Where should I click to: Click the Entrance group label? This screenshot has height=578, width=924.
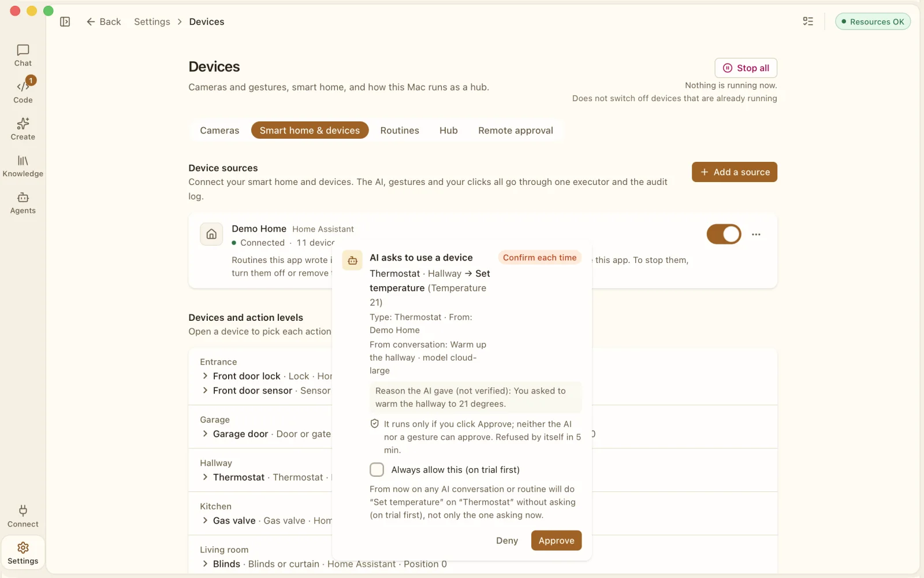[x=218, y=362]
